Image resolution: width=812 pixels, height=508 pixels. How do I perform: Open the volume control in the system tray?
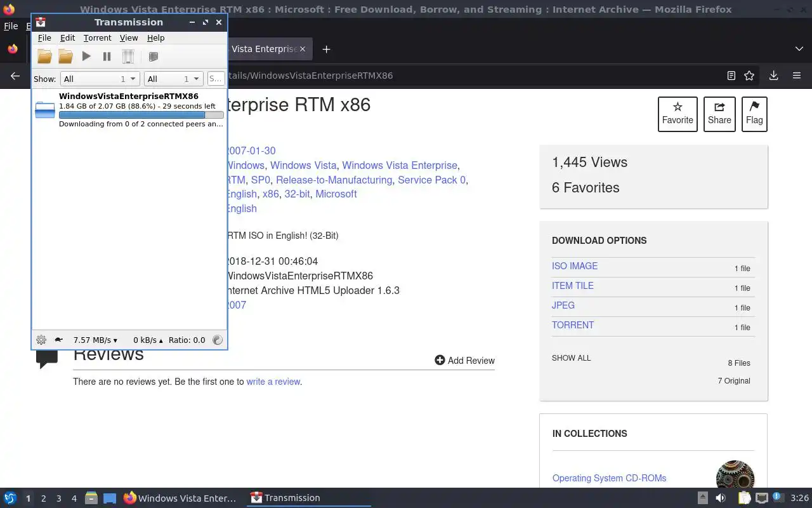(721, 498)
